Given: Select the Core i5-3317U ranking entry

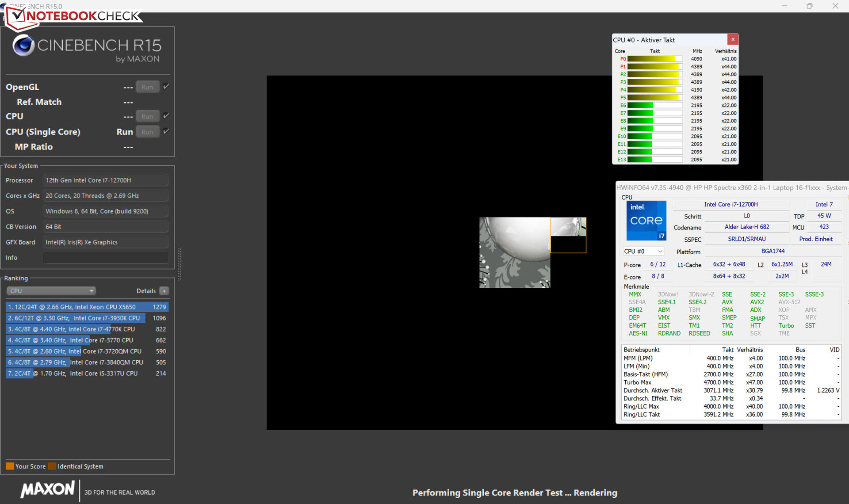Looking at the screenshot, I should coord(87,373).
